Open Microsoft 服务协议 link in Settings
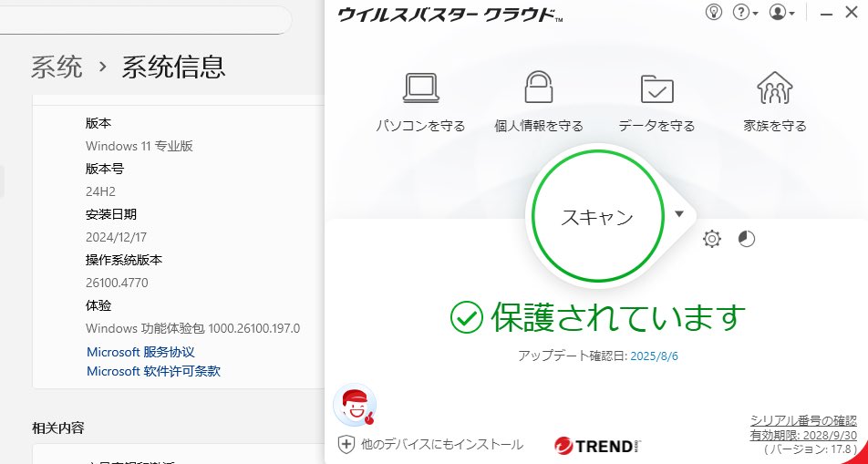The width and height of the screenshot is (868, 464). pyautogui.click(x=140, y=352)
